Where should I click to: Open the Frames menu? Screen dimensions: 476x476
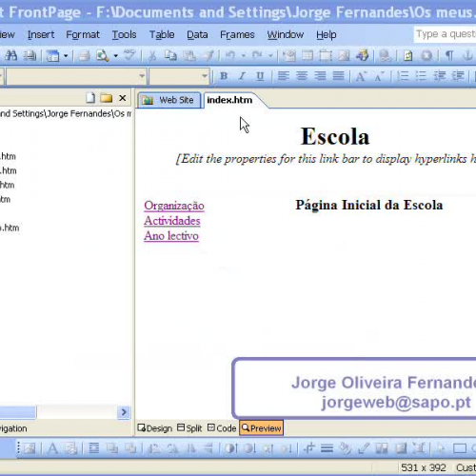tap(237, 34)
